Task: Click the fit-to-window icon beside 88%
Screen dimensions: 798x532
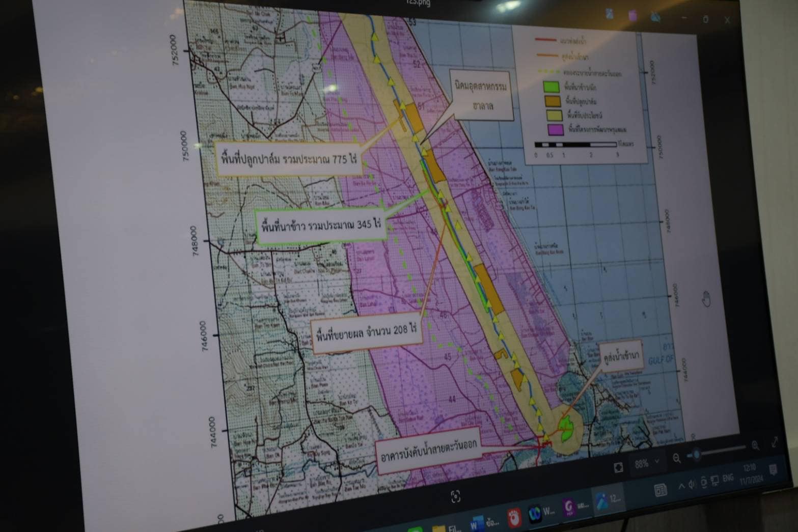Action: [618, 467]
